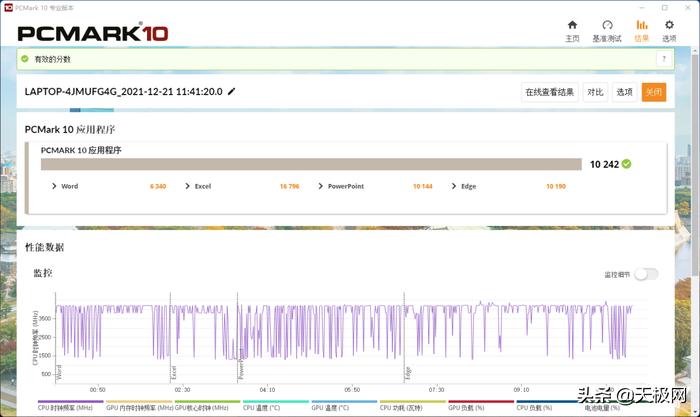Expand the PowerPoint score details

(x=320, y=186)
